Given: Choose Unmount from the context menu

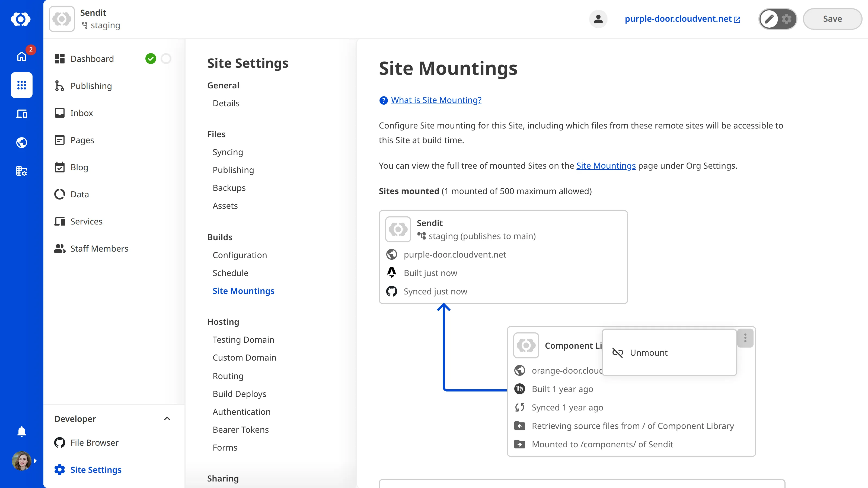Looking at the screenshot, I should (648, 353).
